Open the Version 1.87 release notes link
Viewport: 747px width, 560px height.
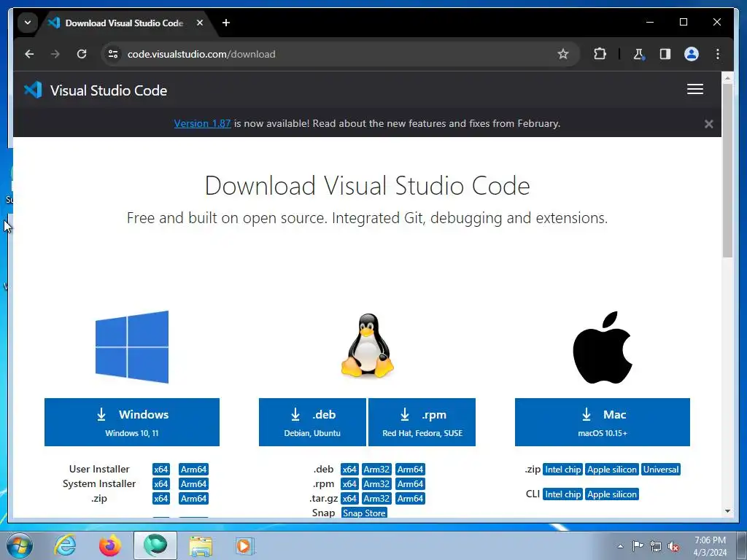pyautogui.click(x=202, y=123)
